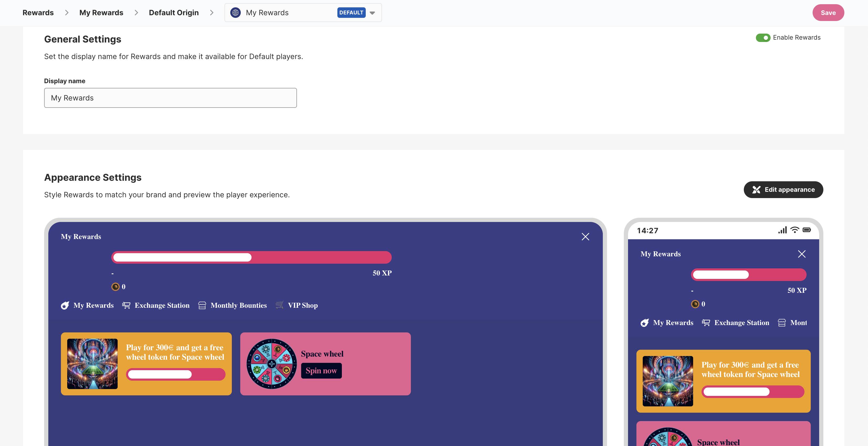Select Exchange Station tab in the desktop preview
Viewport: 868px width, 446px height.
tap(162, 305)
